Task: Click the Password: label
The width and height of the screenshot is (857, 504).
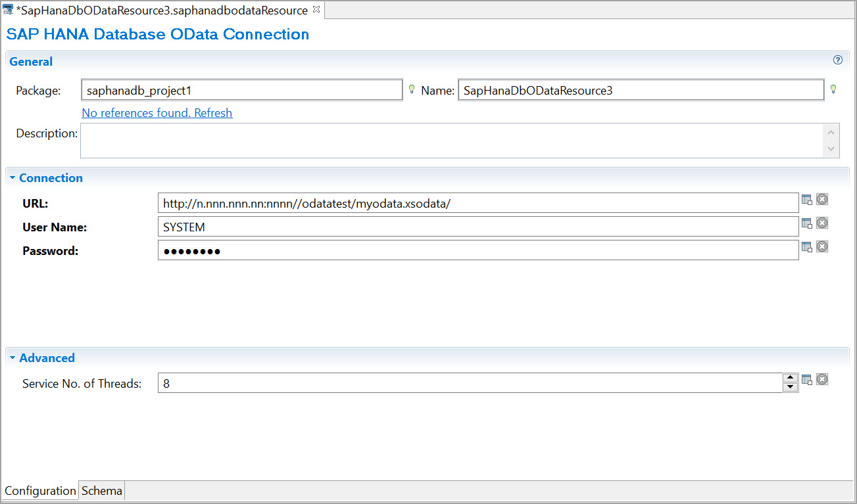Action: pyautogui.click(x=51, y=251)
